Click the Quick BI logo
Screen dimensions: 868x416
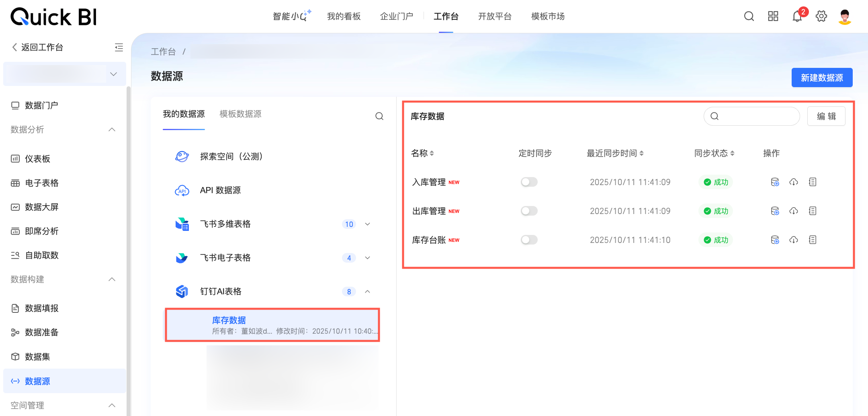tap(53, 17)
